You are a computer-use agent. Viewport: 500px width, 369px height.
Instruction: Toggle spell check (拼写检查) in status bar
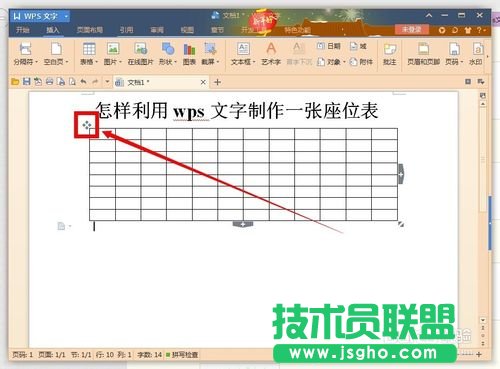point(182,355)
